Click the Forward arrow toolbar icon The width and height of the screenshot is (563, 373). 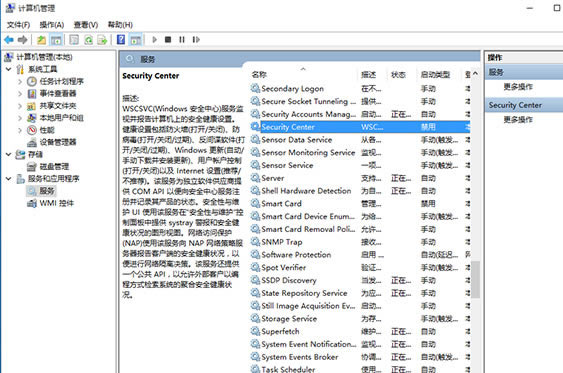tap(23, 40)
